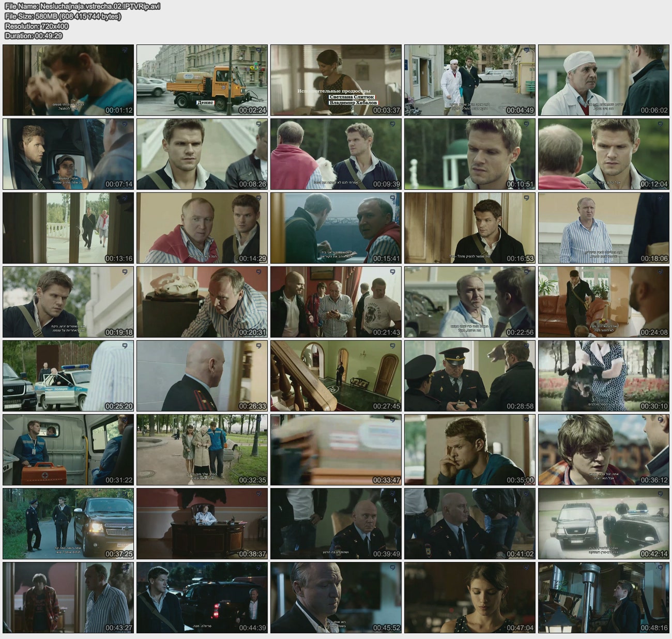Screen dimensions: 672x639
Task: Select the thumbnail timestamped 00:42:14
Action: click(603, 524)
